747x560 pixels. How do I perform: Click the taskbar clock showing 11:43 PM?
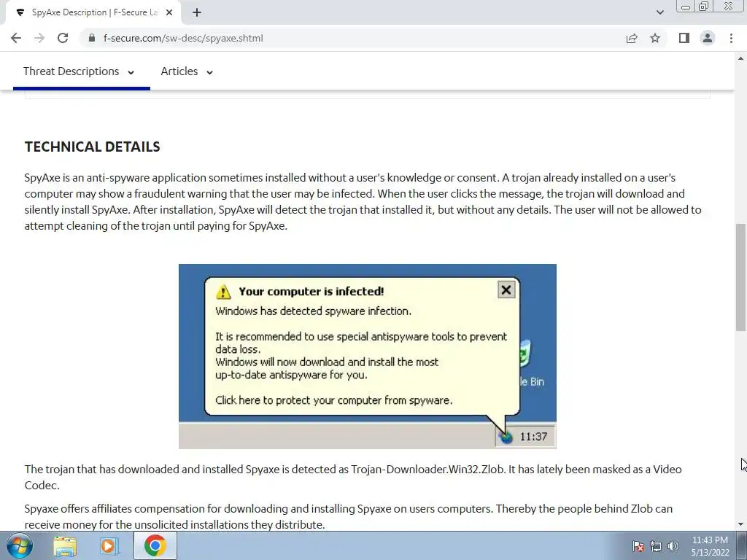point(710,546)
